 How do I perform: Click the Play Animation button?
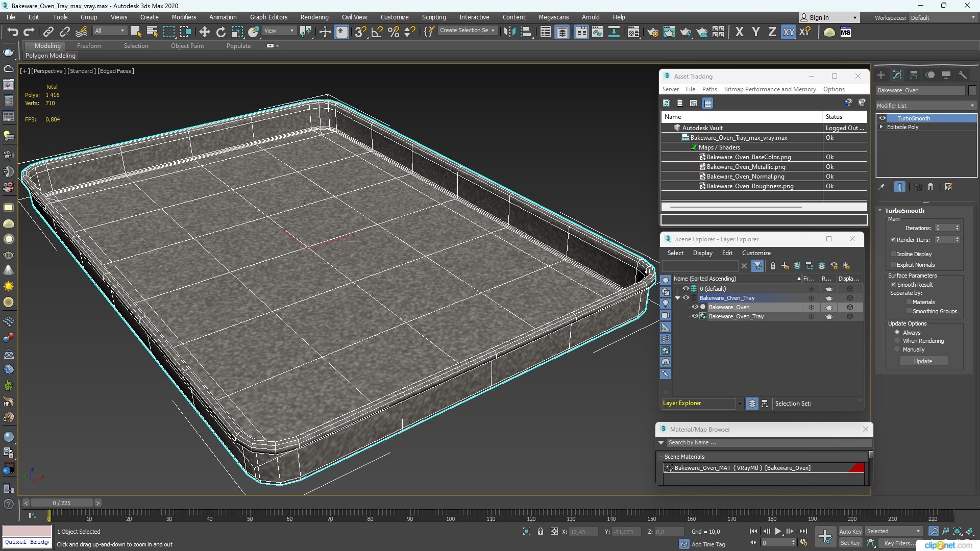pos(778,531)
